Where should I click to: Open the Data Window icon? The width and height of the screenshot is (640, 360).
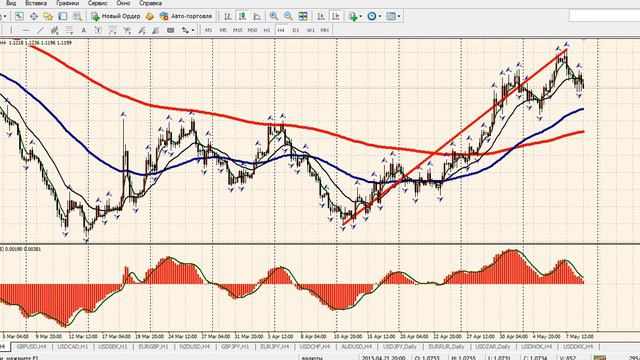pos(34,16)
